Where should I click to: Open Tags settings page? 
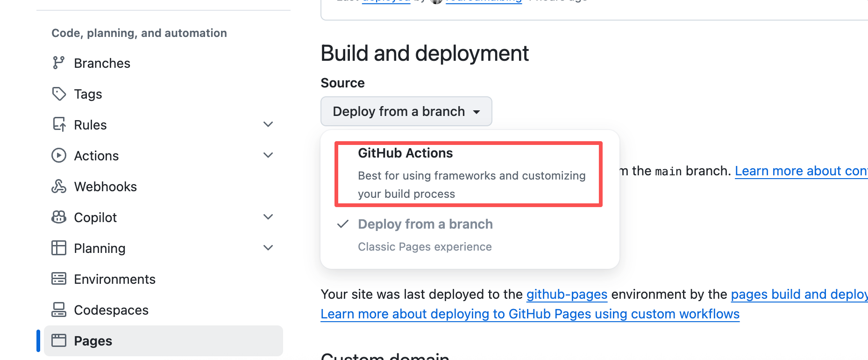pyautogui.click(x=164, y=94)
